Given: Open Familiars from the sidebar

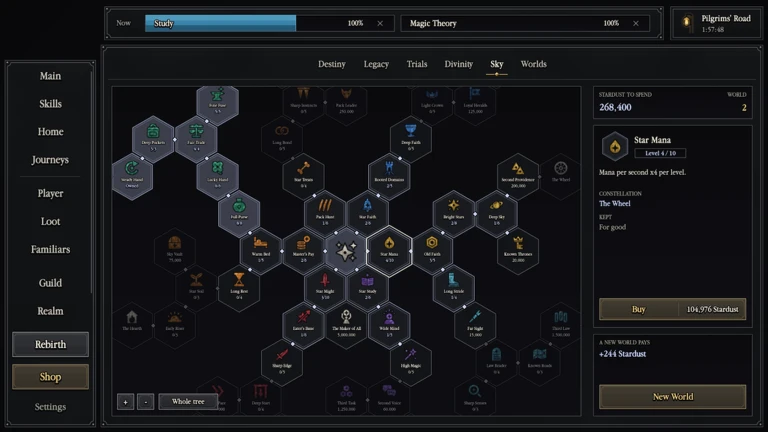Looking at the screenshot, I should (x=50, y=249).
